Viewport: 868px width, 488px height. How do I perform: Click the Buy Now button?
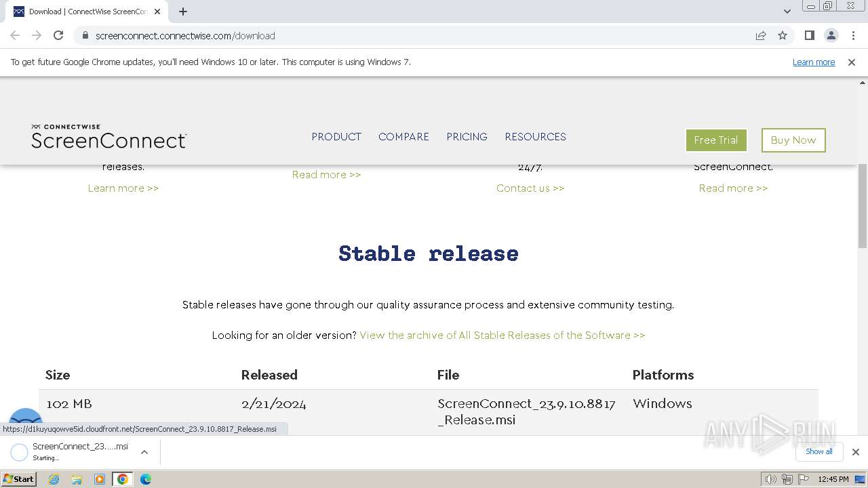pyautogui.click(x=793, y=140)
